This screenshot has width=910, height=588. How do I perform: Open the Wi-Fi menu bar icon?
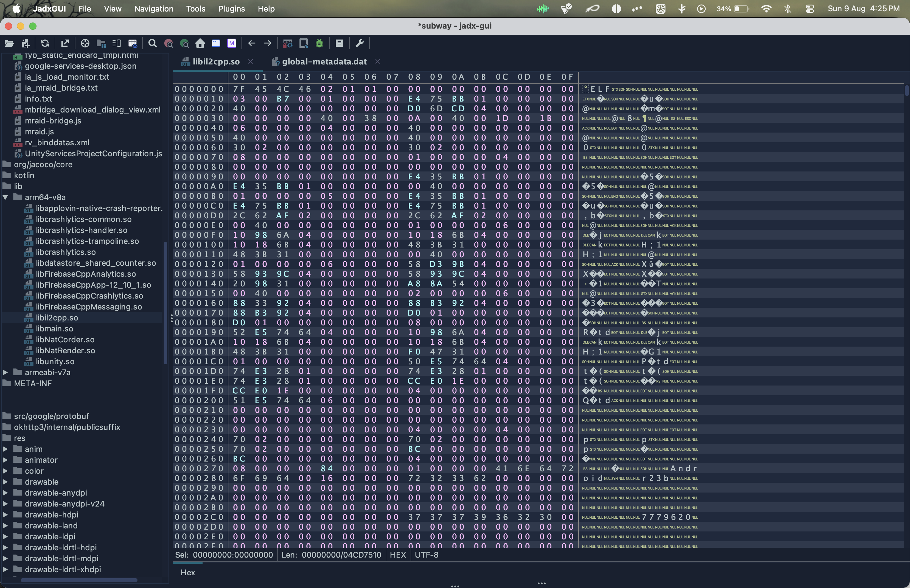(x=766, y=9)
